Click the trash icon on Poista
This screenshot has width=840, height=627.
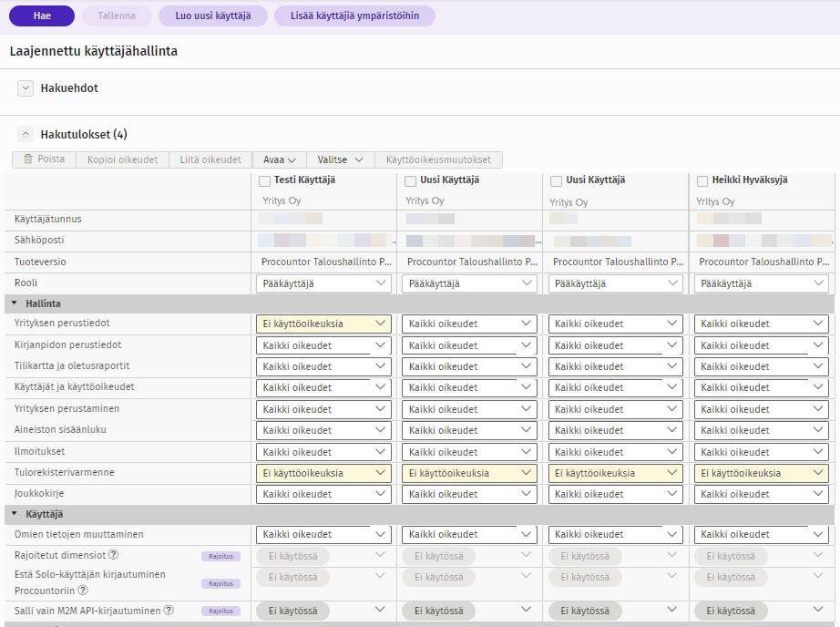(28, 159)
